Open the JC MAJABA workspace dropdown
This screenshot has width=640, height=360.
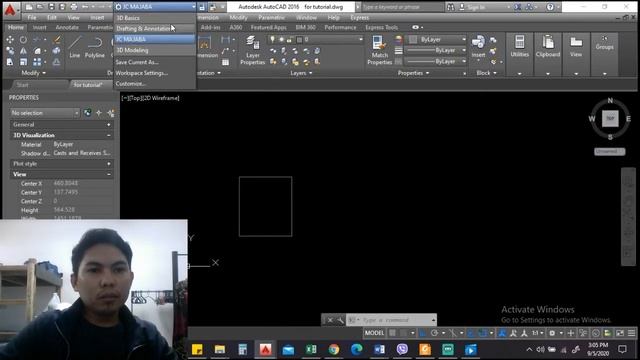[155, 7]
